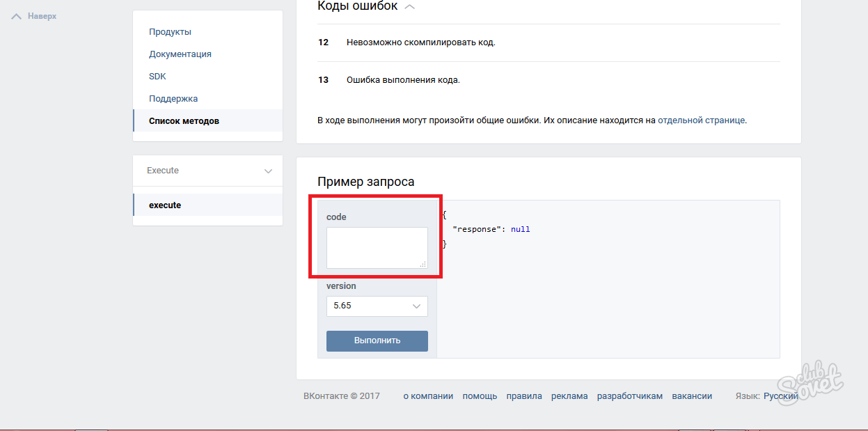This screenshot has height=431, width=868.
Task: Select Список методов in the sidebar
Action: coord(184,121)
